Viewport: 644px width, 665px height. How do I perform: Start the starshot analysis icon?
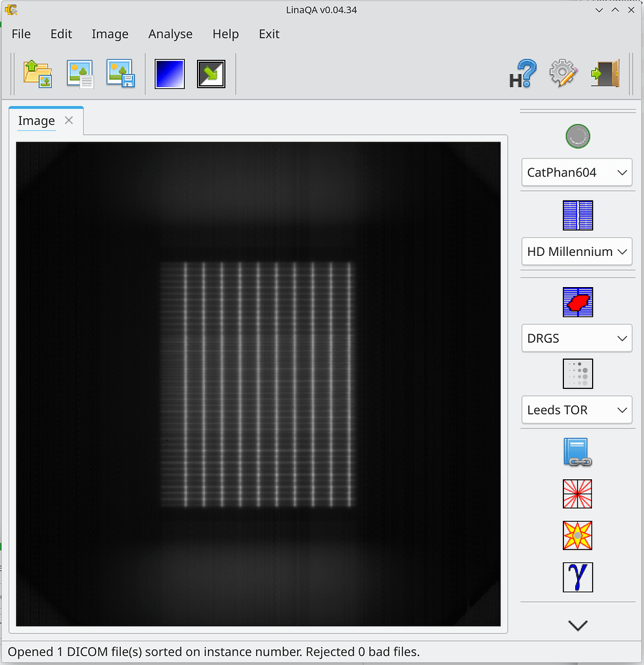(577, 494)
